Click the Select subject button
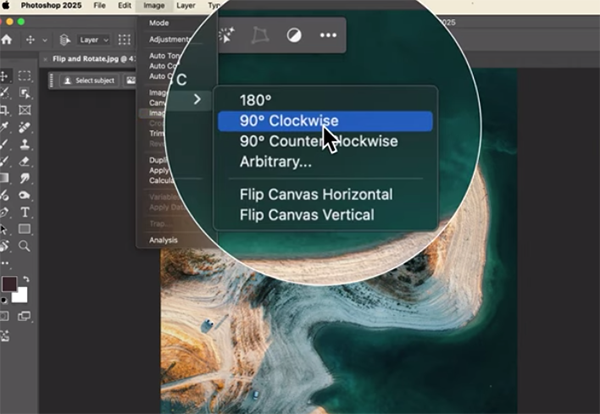The height and width of the screenshot is (414, 600). point(90,80)
